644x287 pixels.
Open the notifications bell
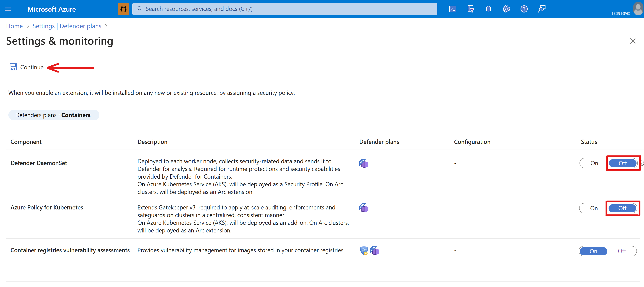tap(488, 9)
